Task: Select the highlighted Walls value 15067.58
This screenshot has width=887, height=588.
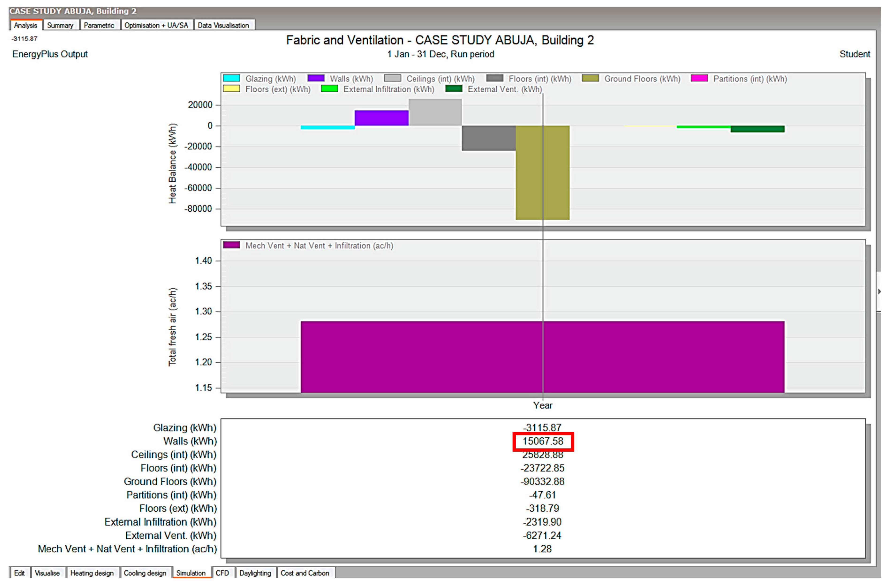Action: pos(543,441)
